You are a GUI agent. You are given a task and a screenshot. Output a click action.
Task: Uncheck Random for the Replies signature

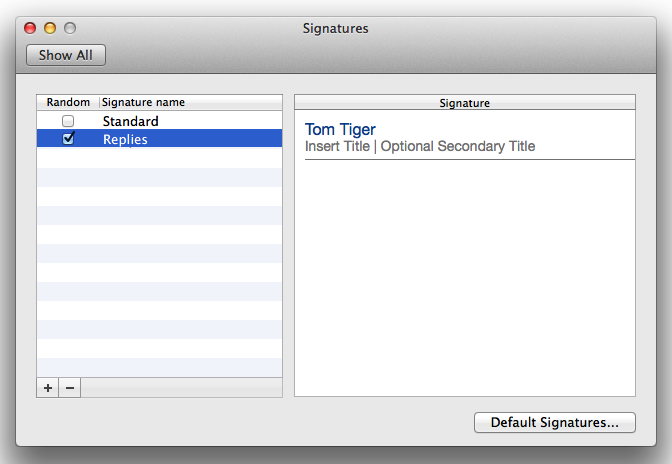click(x=68, y=139)
